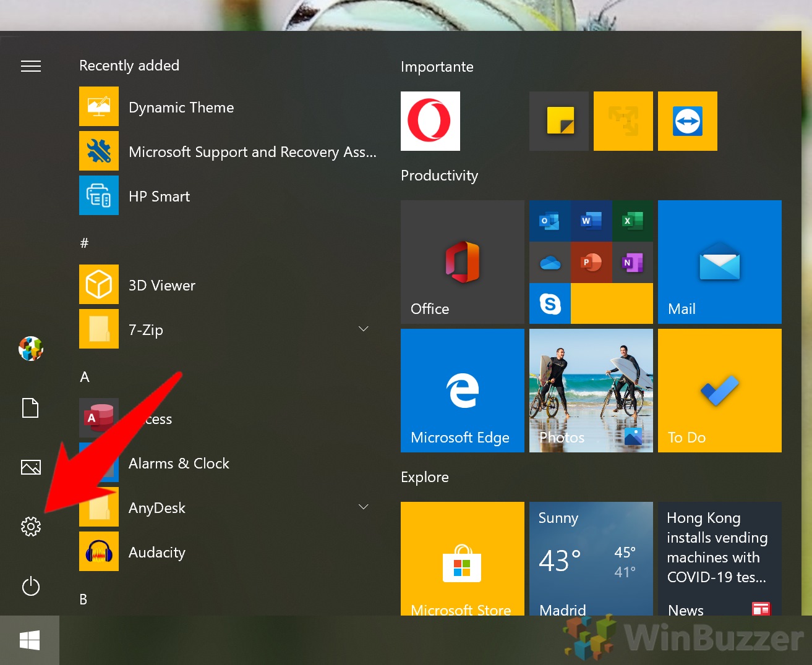This screenshot has height=665, width=812.
Task: Open the Hong Kong News tile
Action: pos(720,559)
